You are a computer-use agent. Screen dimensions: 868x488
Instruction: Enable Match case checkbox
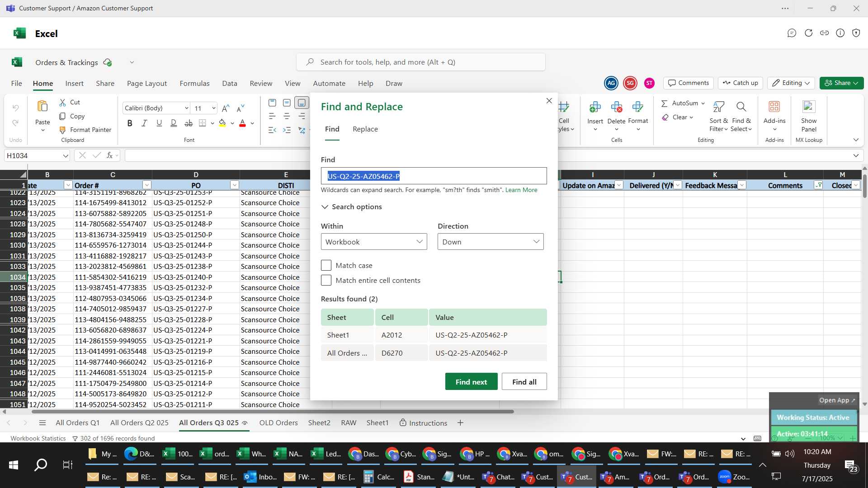click(326, 265)
